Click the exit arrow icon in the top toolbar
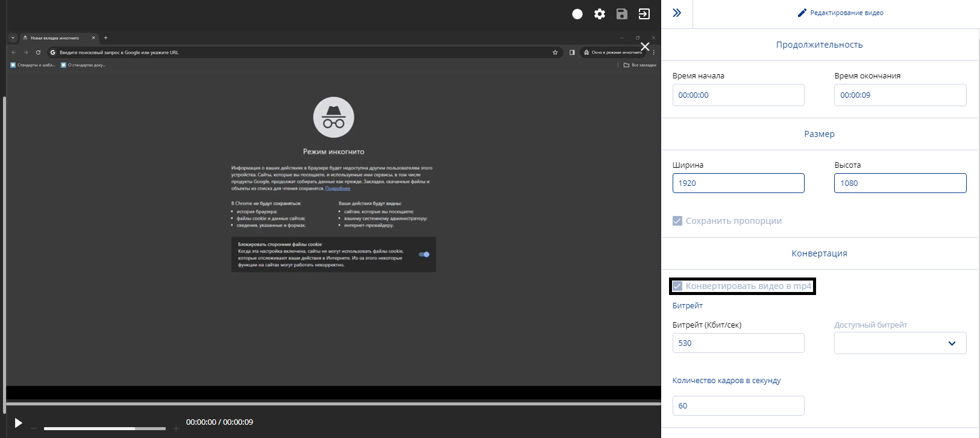 (x=644, y=14)
